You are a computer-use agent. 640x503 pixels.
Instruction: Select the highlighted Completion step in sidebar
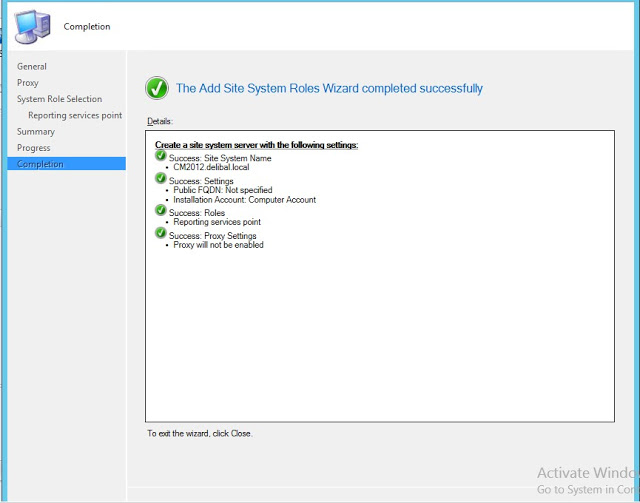tap(40, 164)
